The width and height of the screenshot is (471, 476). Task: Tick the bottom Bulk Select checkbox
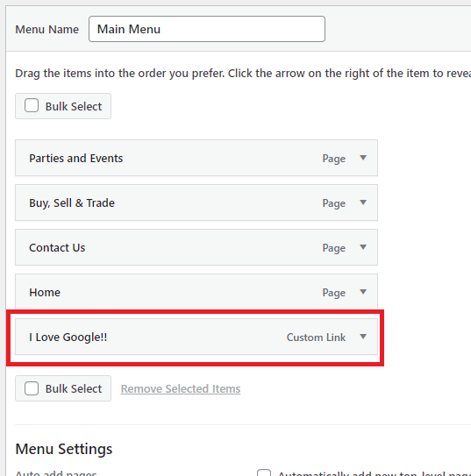pos(32,388)
